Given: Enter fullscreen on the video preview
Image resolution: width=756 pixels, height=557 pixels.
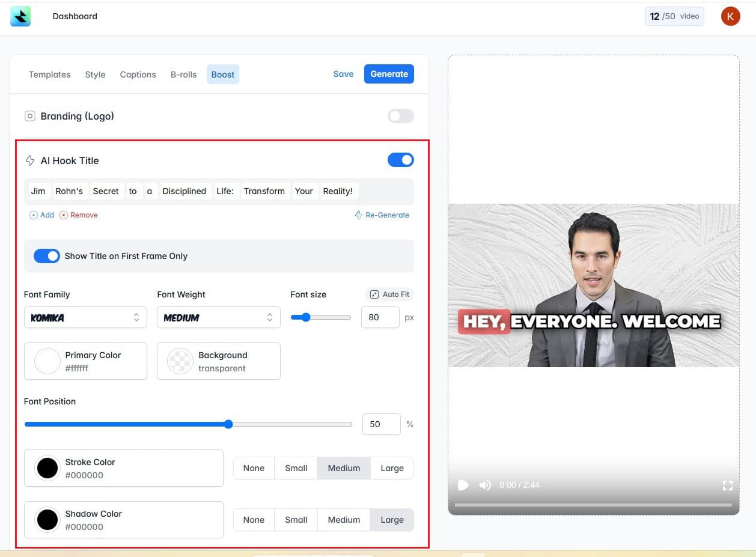Looking at the screenshot, I should pyautogui.click(x=728, y=485).
